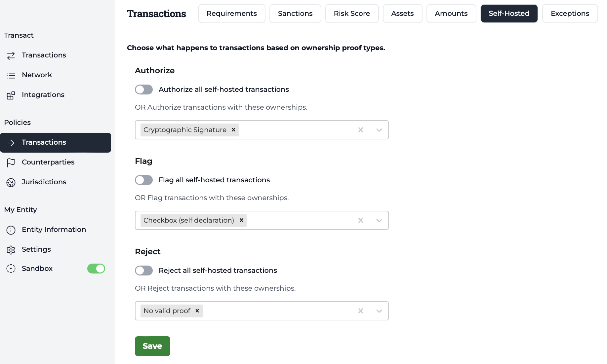The height and width of the screenshot is (364, 607).
Task: Click the Counterparties flag icon
Action: point(11,163)
